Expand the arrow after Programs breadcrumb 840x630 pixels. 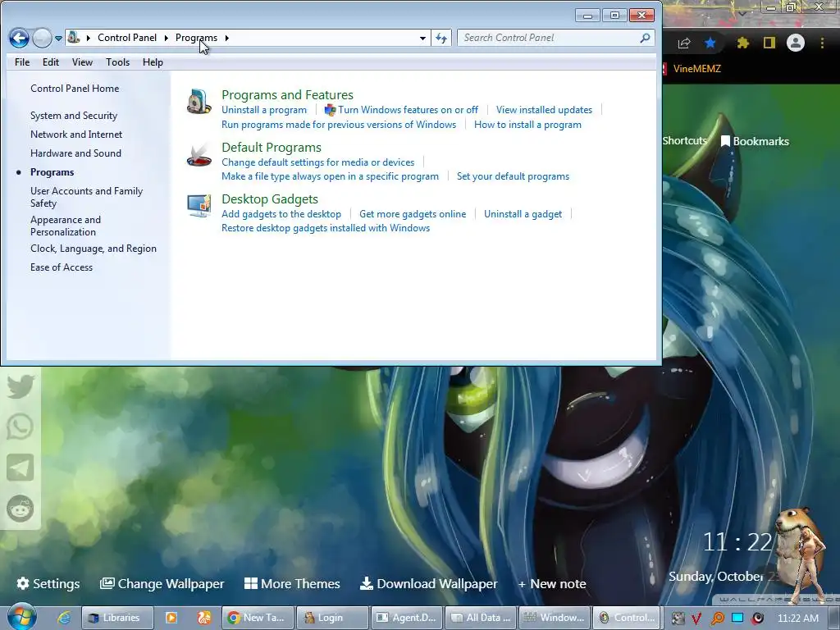coord(226,38)
